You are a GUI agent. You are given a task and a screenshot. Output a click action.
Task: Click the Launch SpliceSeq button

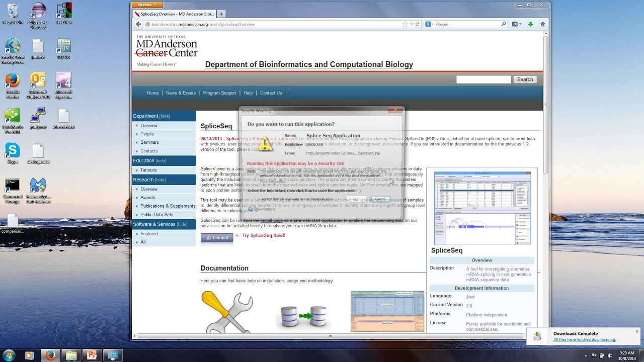coord(217,238)
